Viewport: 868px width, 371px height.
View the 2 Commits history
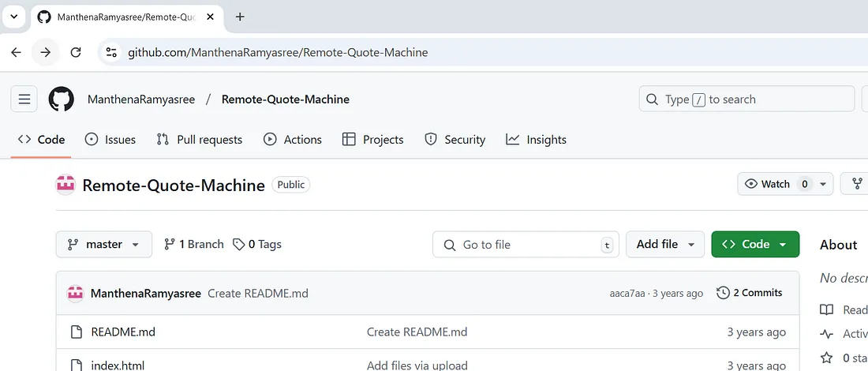click(750, 293)
